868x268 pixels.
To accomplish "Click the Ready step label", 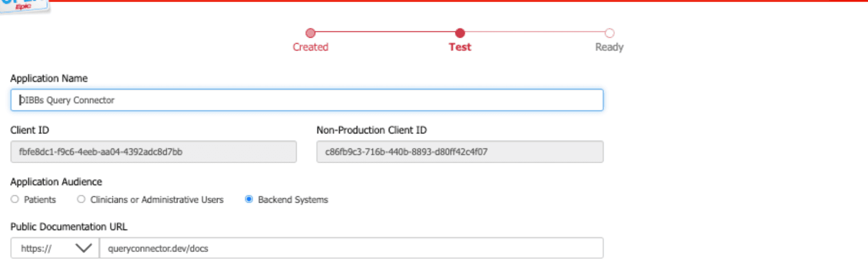I will pos(609,47).
